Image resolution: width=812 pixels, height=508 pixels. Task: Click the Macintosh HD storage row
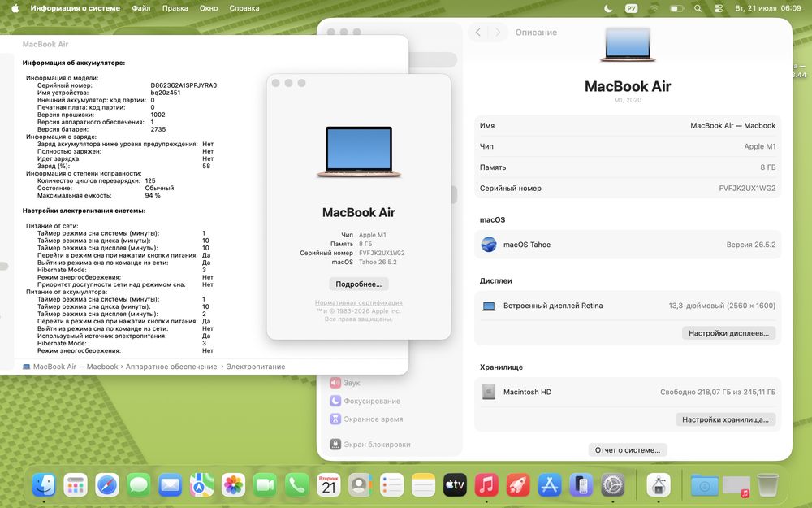point(627,392)
